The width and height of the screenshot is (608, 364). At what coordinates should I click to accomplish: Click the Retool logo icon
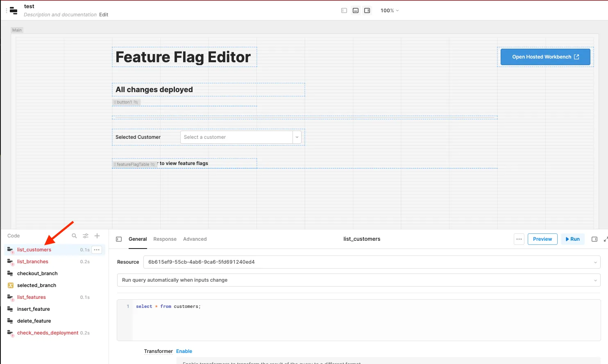[14, 11]
